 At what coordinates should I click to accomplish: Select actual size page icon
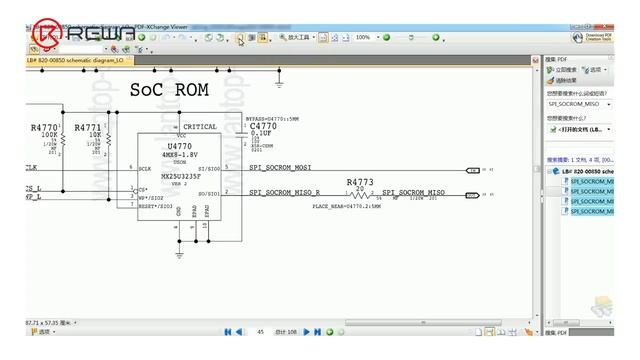[323, 38]
